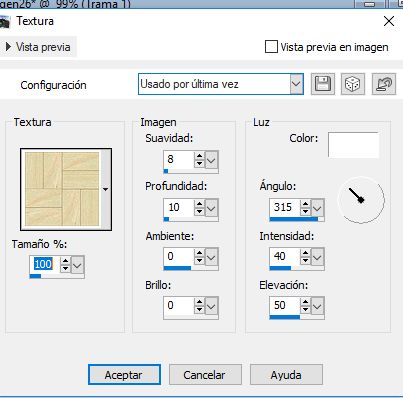Open the texture pattern picker arrow

[106, 189]
